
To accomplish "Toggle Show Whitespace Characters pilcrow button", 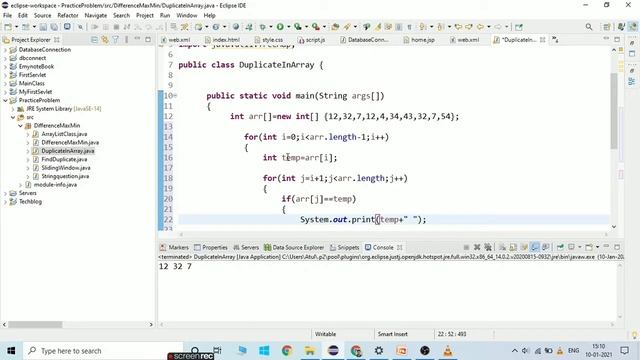I will pyautogui.click(x=409, y=27).
